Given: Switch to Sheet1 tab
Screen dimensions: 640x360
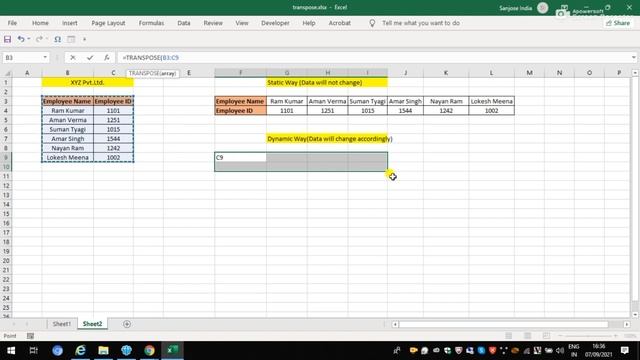Looking at the screenshot, I should tap(62, 324).
